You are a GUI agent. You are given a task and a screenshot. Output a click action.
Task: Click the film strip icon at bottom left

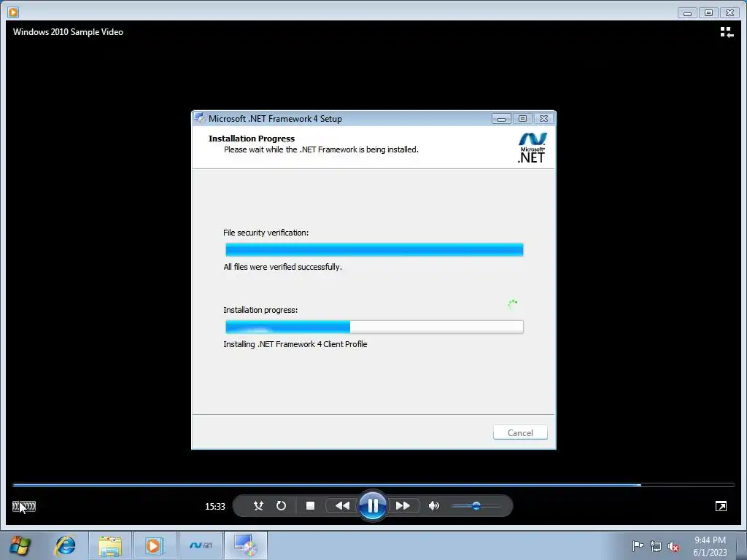[x=24, y=506]
